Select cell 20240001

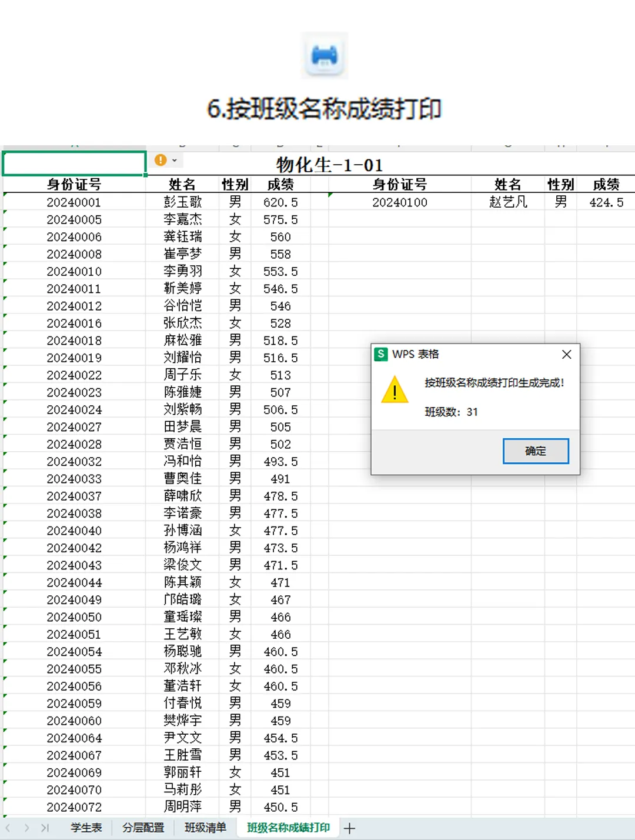coord(74,202)
